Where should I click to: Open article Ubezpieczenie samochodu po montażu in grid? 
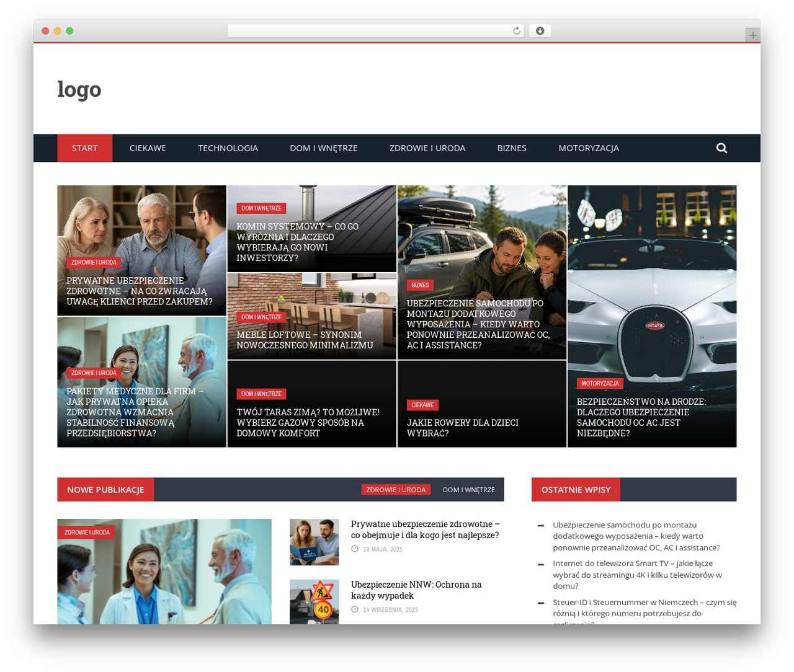point(478,324)
